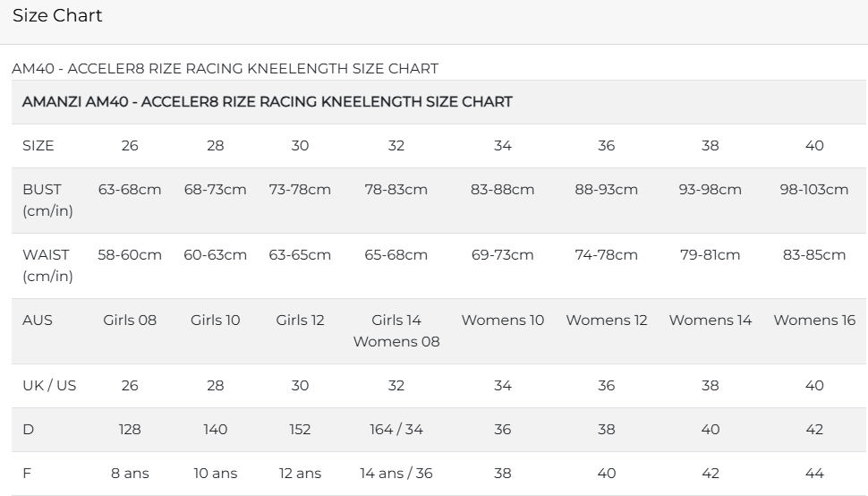Click the Size Chart heading
Image resolution: width=868 pixels, height=496 pixels.
point(57,15)
